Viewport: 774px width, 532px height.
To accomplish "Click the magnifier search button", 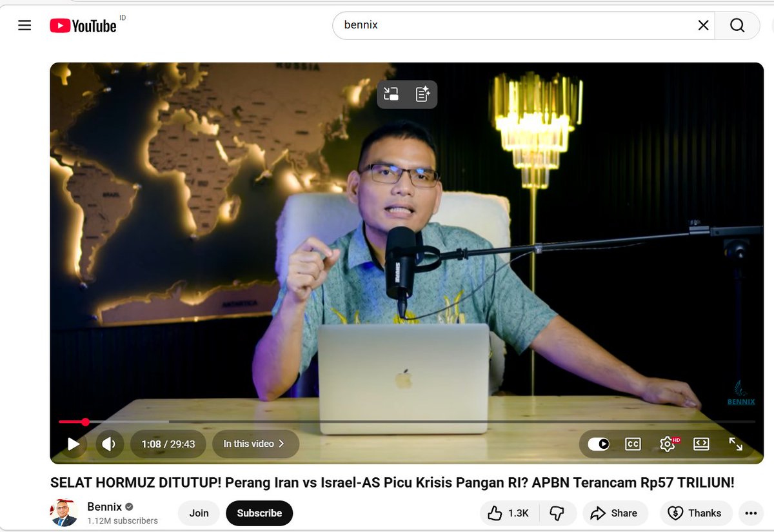I will click(737, 26).
